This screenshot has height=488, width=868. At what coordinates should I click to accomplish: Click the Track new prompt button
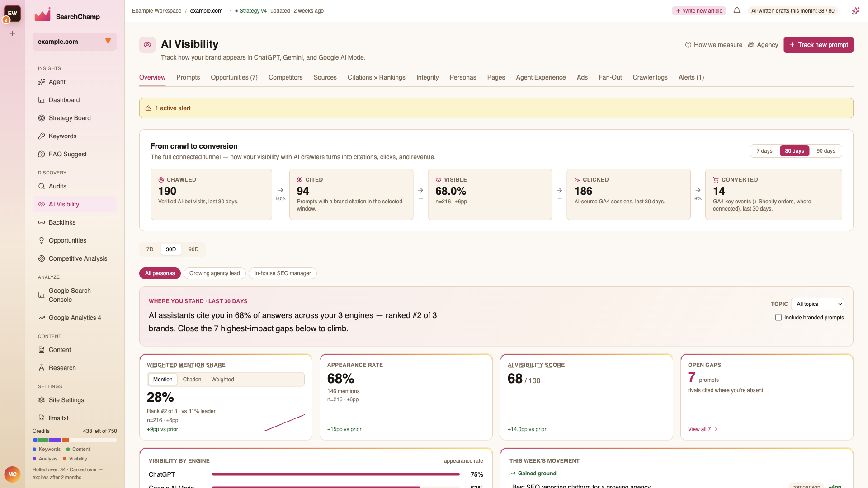[x=818, y=45]
